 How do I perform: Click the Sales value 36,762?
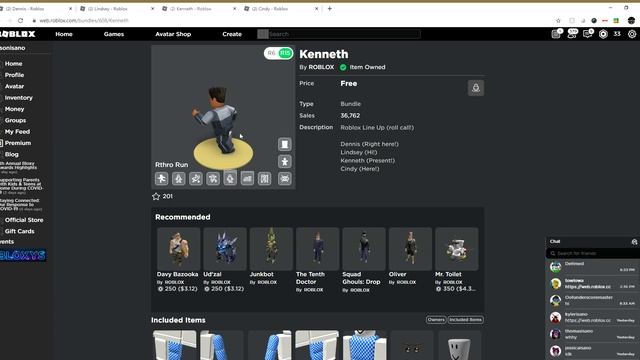pyautogui.click(x=350, y=116)
